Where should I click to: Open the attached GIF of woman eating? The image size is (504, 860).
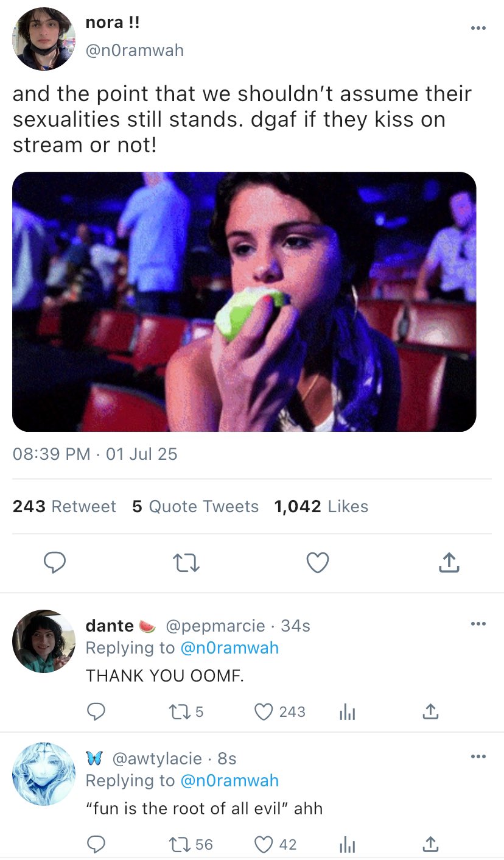click(244, 301)
